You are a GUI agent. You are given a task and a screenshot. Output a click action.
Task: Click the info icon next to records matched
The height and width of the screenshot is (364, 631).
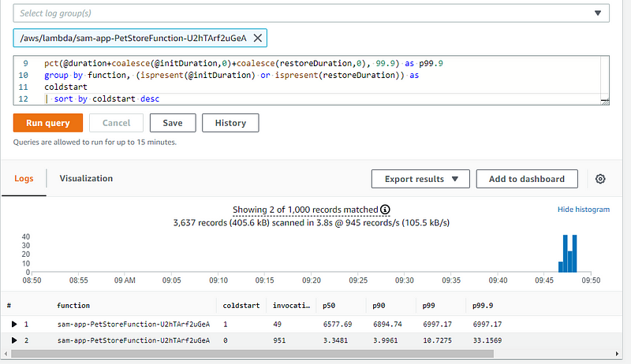(385, 210)
